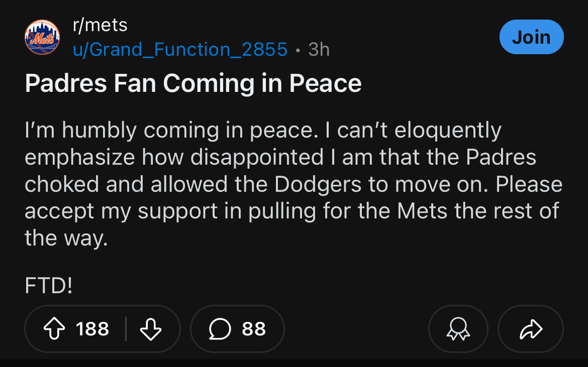This screenshot has height=367, width=588.
Task: Open comments via the speech bubble icon
Action: [220, 329]
